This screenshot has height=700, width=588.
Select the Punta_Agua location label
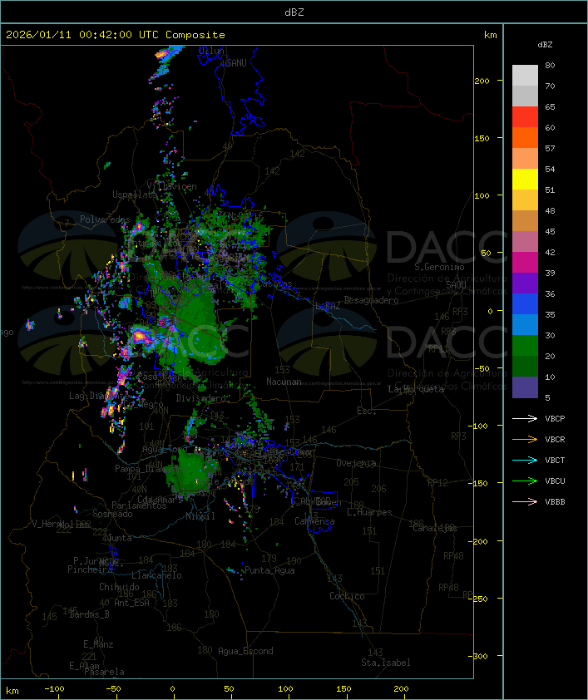pos(270,571)
